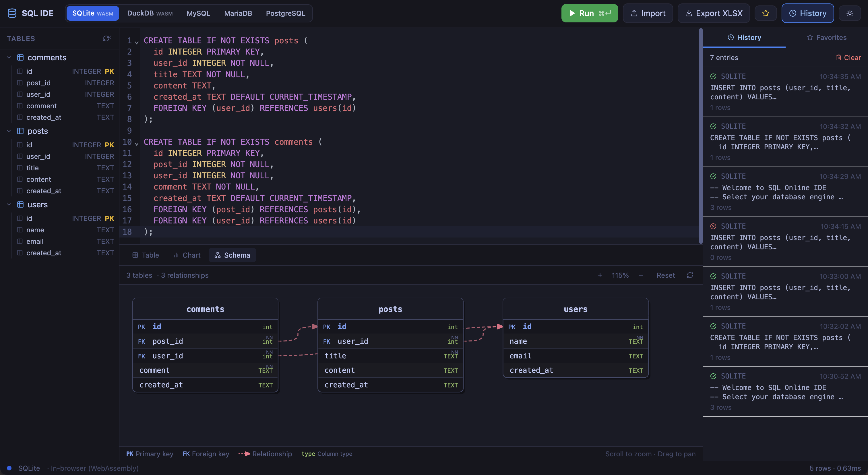
Task: Decrease diagram zoom with the minus control
Action: 641,275
